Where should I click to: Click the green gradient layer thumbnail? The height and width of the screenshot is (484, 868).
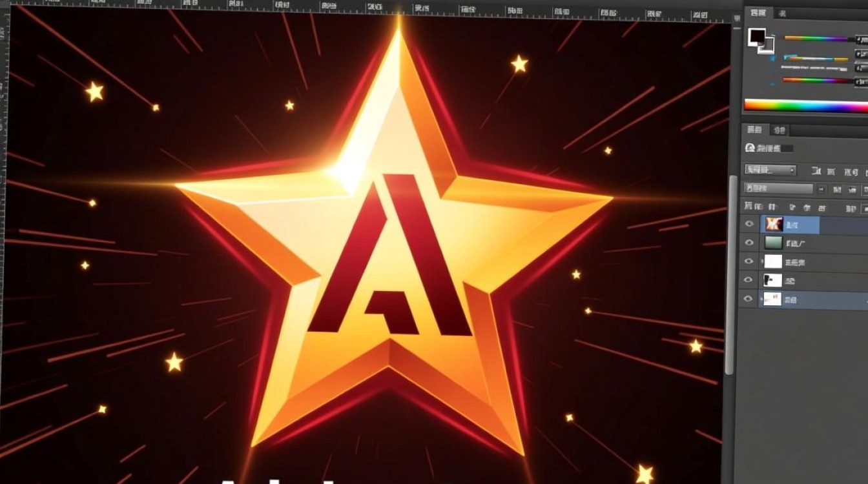point(773,243)
